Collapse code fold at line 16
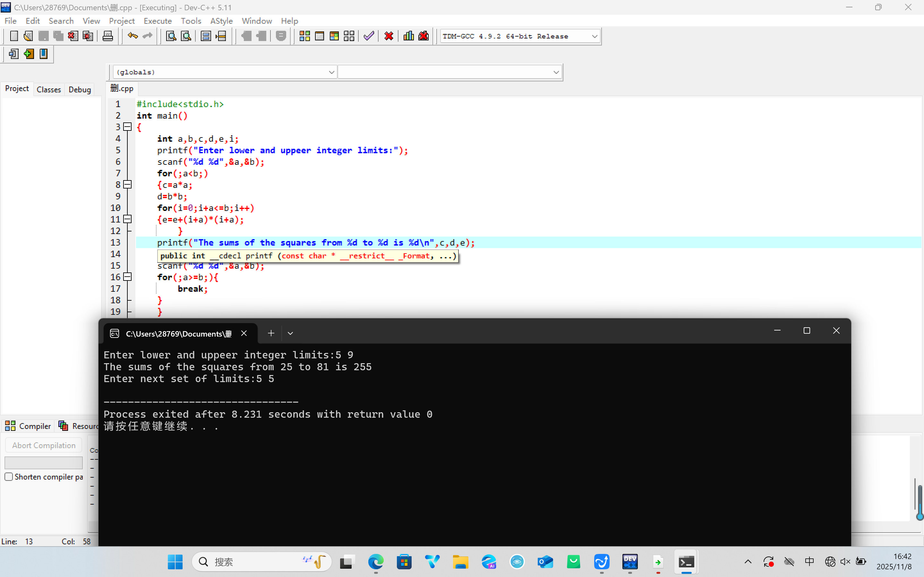The height and width of the screenshot is (577, 924). click(x=128, y=277)
